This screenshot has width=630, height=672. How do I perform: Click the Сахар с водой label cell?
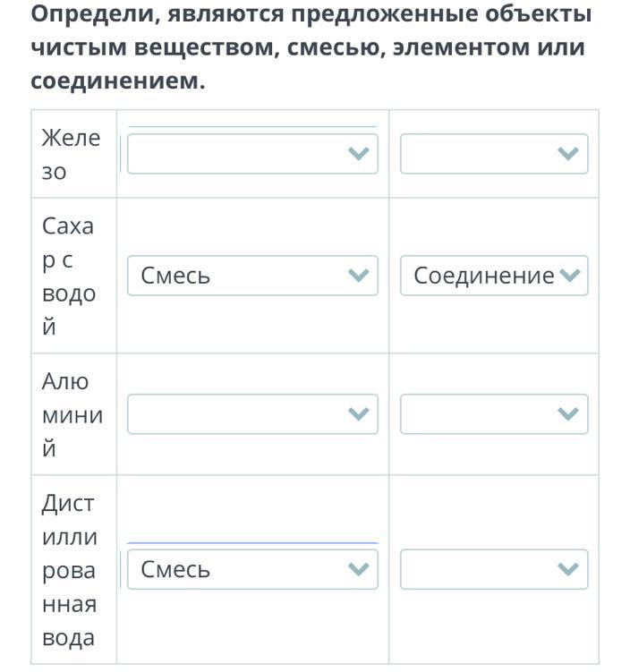point(72,276)
